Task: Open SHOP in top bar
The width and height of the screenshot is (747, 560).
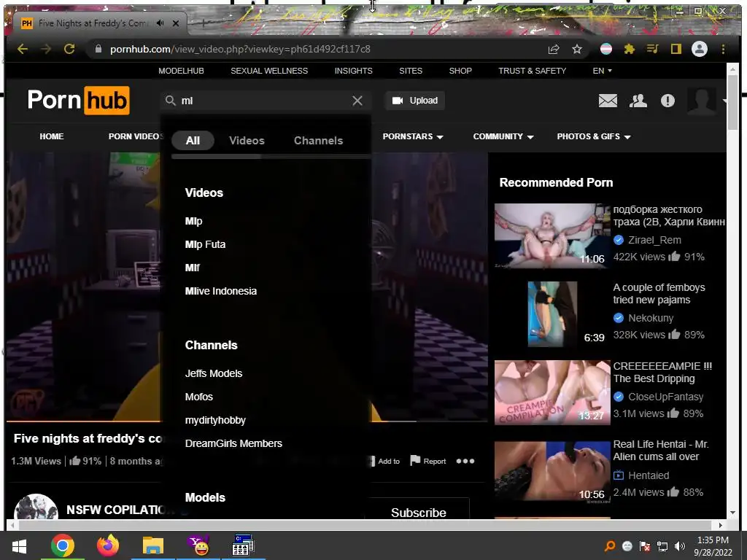Action: click(x=460, y=71)
